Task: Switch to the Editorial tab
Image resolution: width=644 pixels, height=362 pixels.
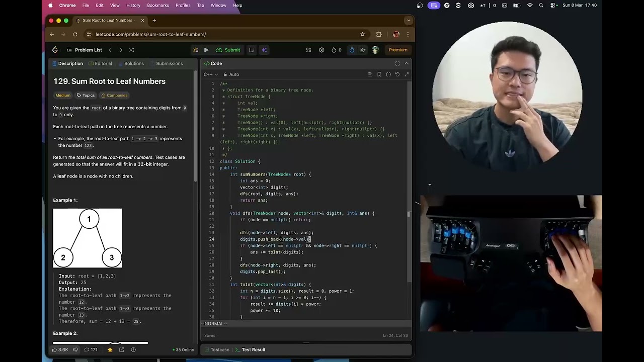Action: click(100, 63)
